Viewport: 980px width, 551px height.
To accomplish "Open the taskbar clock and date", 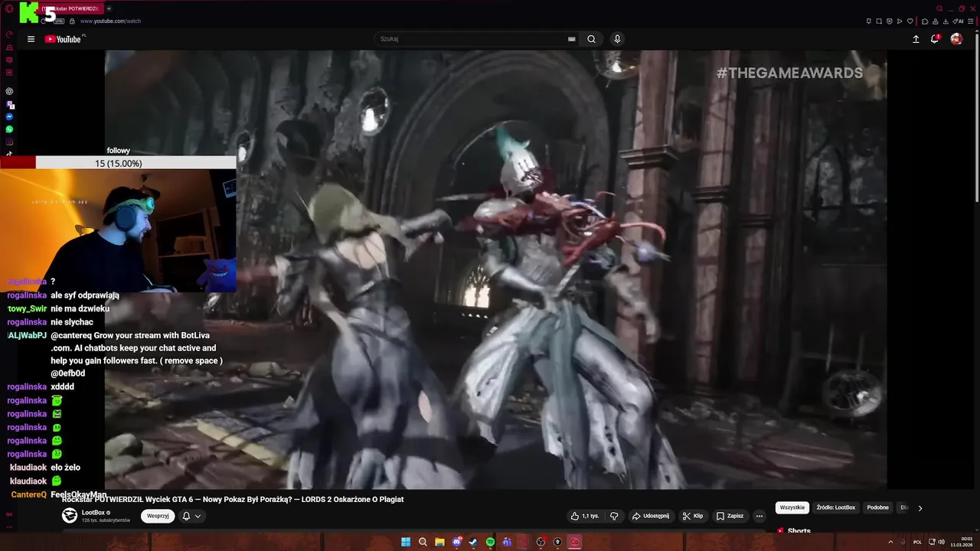I will tap(962, 542).
